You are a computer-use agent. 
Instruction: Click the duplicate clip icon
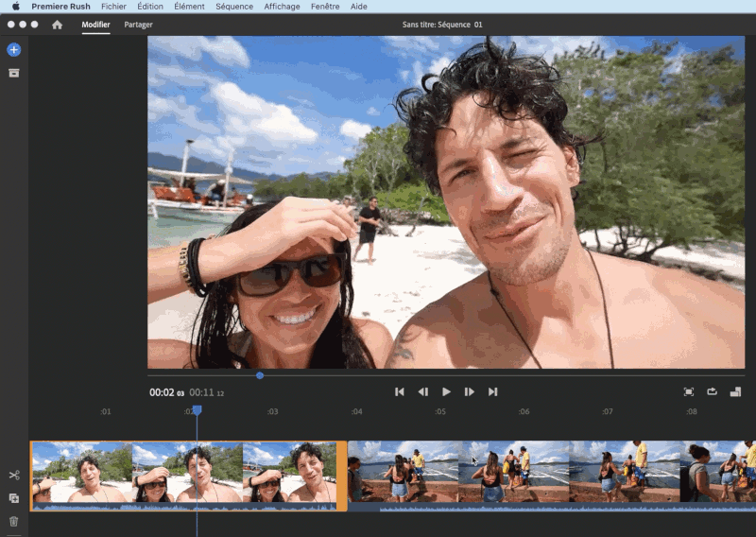coord(13,498)
